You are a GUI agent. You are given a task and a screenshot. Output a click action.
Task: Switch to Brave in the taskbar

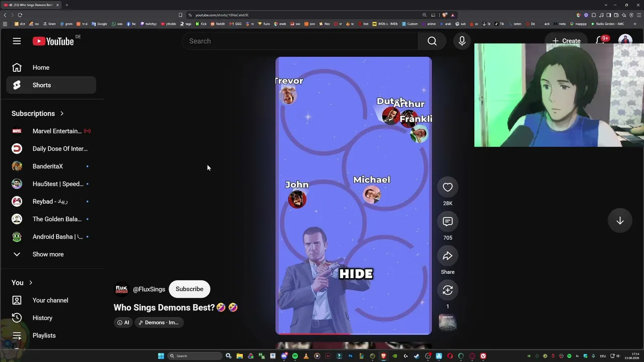[x=383, y=356]
